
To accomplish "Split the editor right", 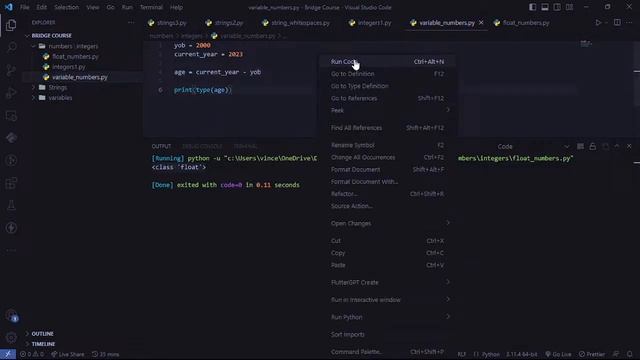I will pos(617,22).
